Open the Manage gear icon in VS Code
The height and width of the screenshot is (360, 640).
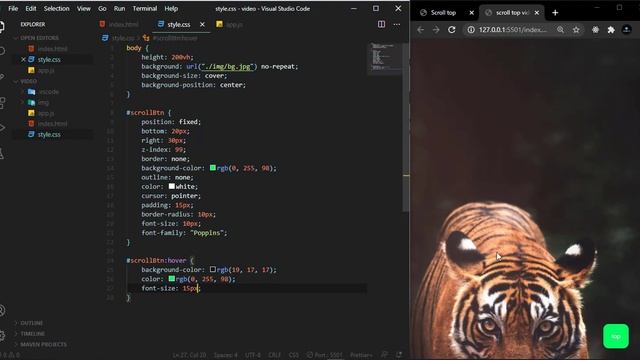2,336
